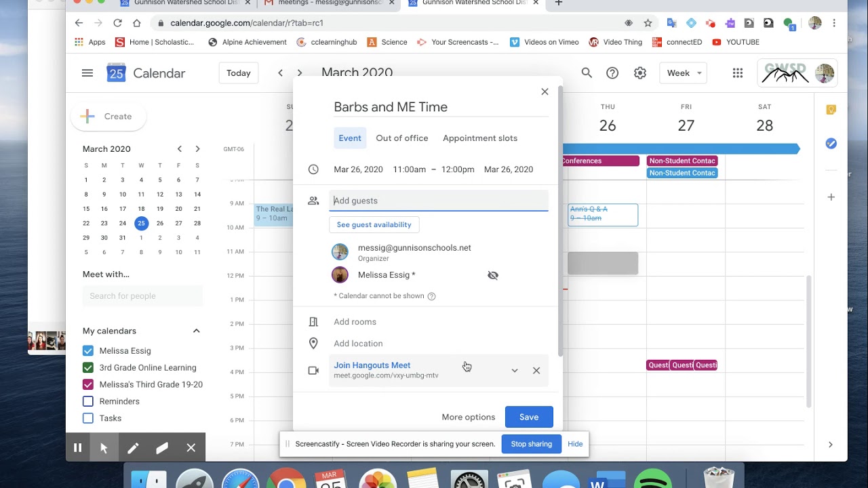Reload the page in Chrome
868x488 pixels.
(117, 23)
